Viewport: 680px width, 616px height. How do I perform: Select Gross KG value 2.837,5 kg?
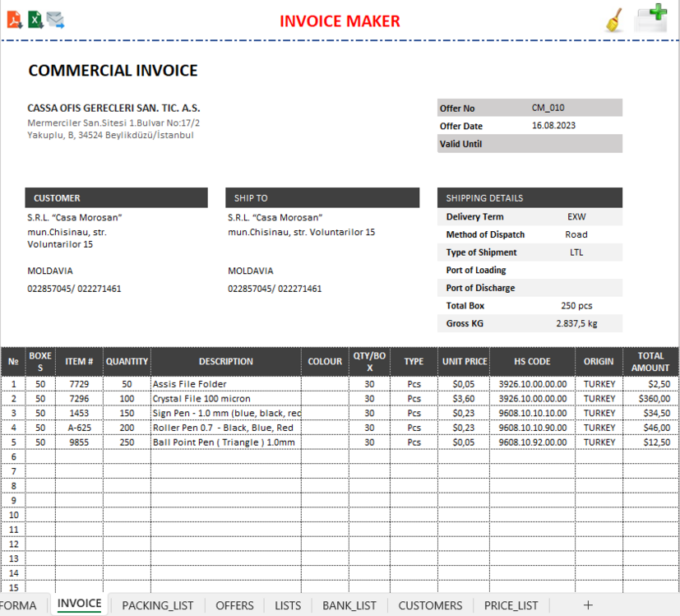tap(576, 323)
